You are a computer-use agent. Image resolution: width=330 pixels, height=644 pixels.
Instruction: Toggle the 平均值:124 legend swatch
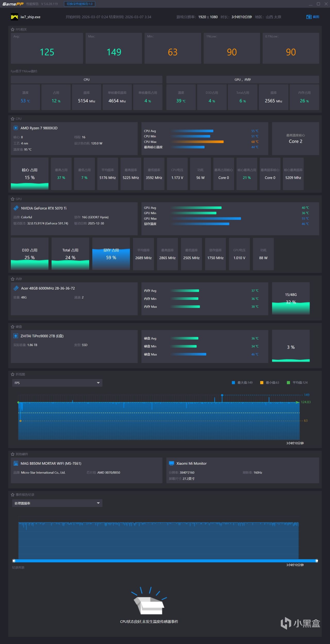click(x=288, y=383)
